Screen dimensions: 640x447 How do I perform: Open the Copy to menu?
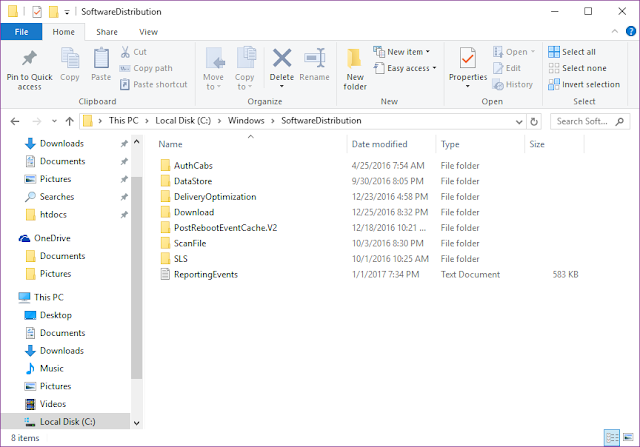(245, 69)
